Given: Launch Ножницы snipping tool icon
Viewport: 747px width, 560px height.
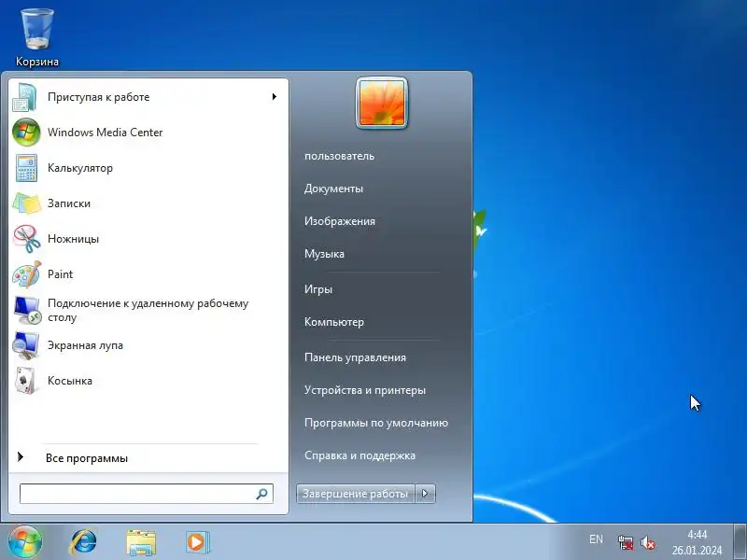Looking at the screenshot, I should coord(26,239).
